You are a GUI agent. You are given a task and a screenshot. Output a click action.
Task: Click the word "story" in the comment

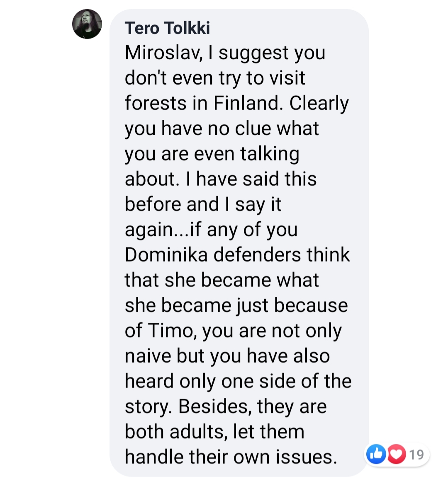click(148, 407)
